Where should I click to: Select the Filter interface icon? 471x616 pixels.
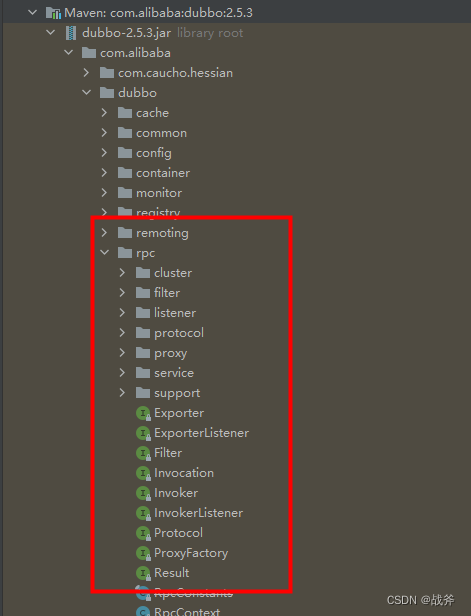coord(143,453)
